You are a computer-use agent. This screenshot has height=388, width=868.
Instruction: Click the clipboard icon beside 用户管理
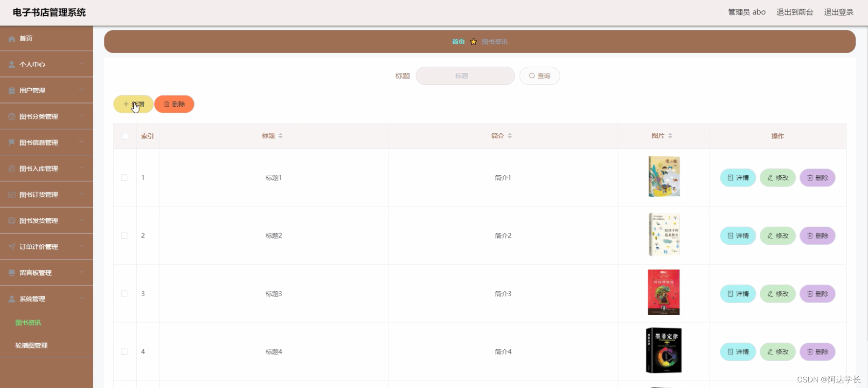coord(12,91)
